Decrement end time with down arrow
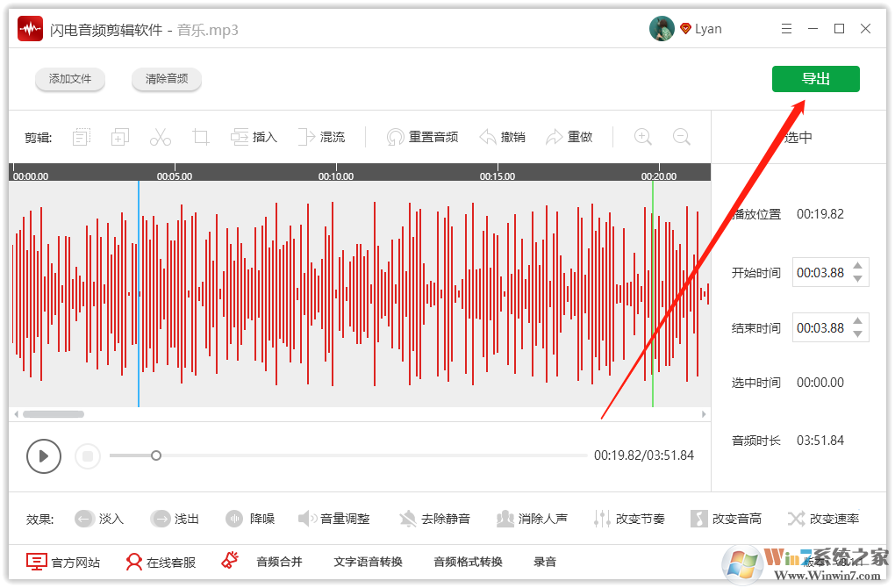The image size is (895, 588). tap(857, 333)
